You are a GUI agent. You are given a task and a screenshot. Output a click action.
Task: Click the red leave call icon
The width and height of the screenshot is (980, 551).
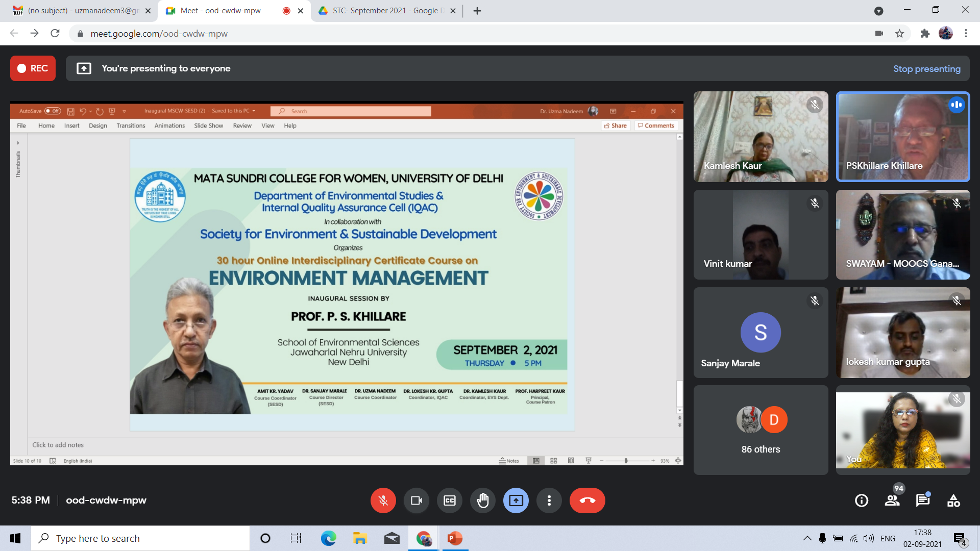(x=587, y=500)
